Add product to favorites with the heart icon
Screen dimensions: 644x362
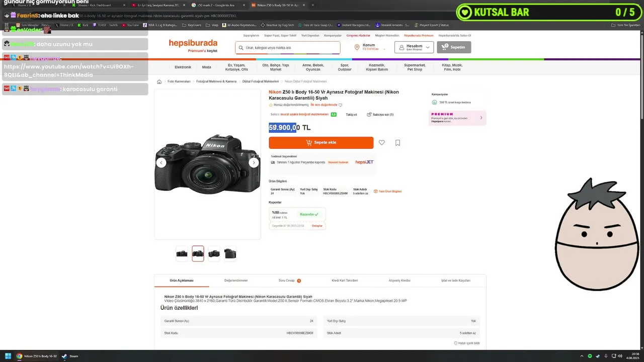[382, 143]
